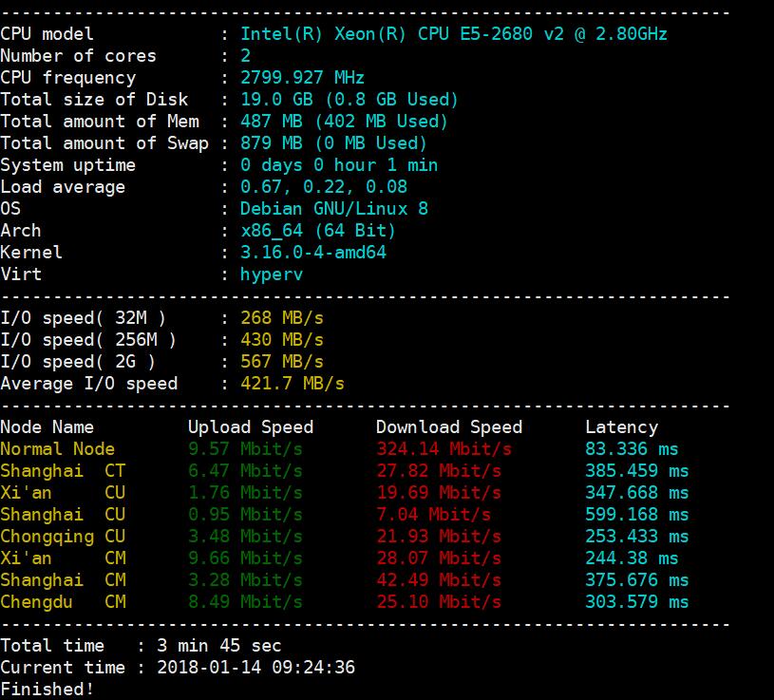The image size is (774, 700).
Task: Click the Total size of Disk value
Action: pos(349,100)
